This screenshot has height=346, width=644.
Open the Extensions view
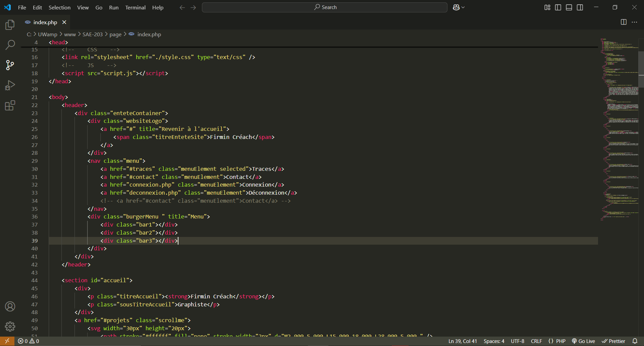coord(10,106)
